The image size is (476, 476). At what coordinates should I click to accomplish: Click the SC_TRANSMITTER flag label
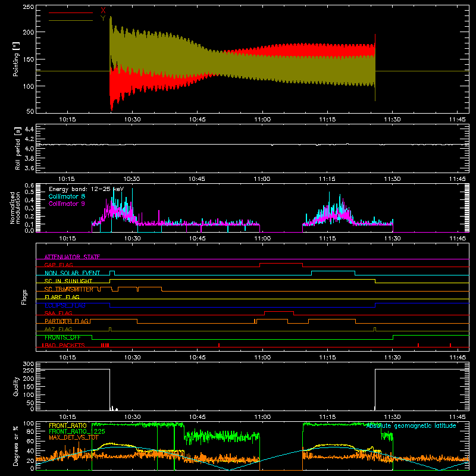(x=69, y=289)
